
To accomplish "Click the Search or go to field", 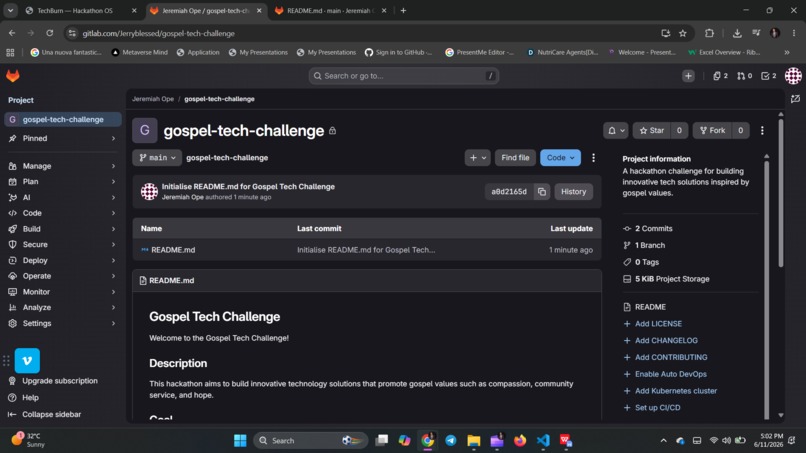I will tap(404, 76).
